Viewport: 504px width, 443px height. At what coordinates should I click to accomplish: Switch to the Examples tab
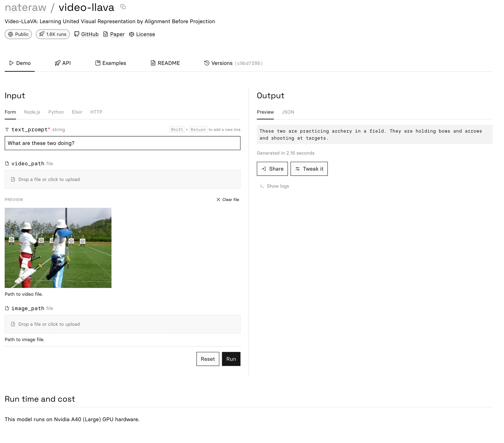[x=111, y=63]
